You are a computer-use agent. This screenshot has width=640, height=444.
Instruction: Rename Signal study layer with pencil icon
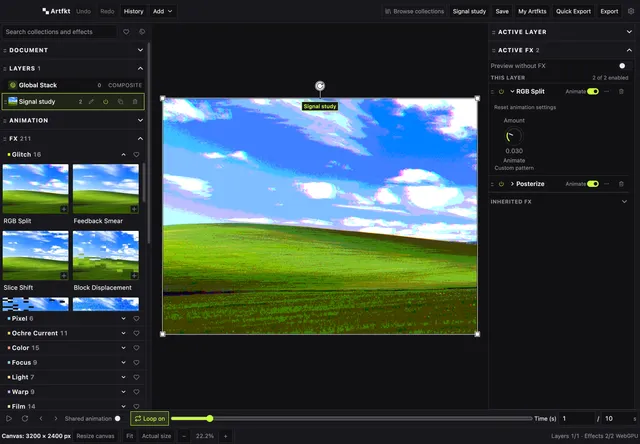(91, 102)
